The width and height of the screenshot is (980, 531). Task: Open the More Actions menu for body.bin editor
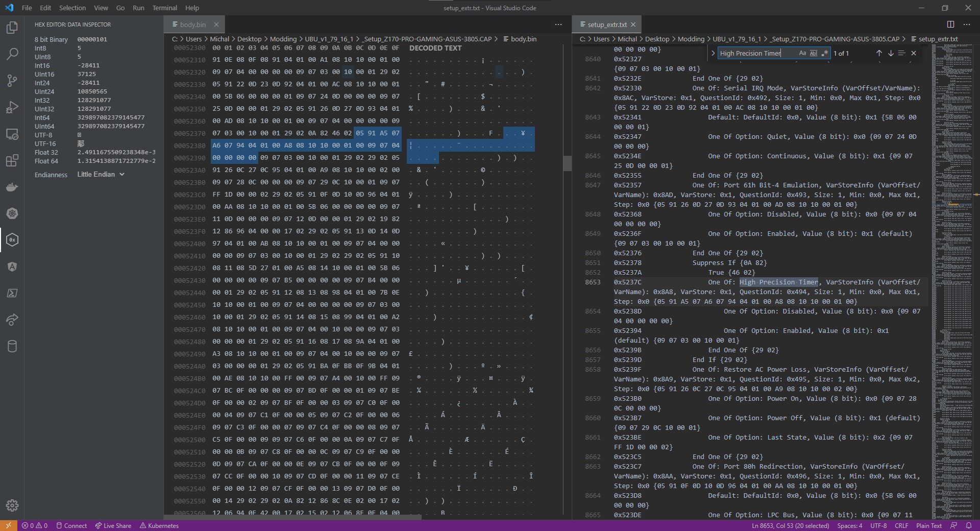pyautogui.click(x=558, y=25)
